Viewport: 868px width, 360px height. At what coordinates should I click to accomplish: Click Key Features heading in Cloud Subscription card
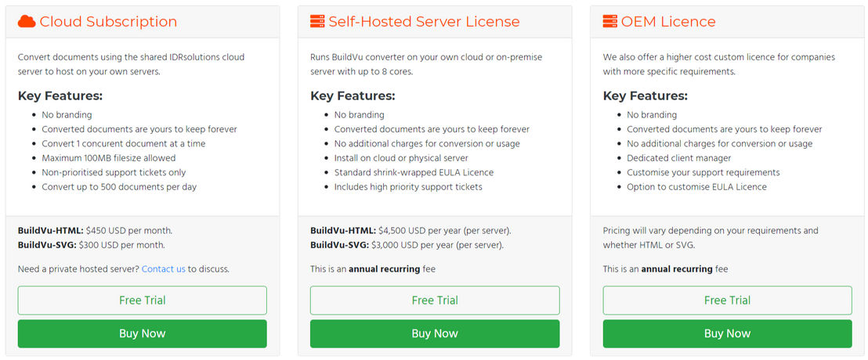click(x=60, y=95)
